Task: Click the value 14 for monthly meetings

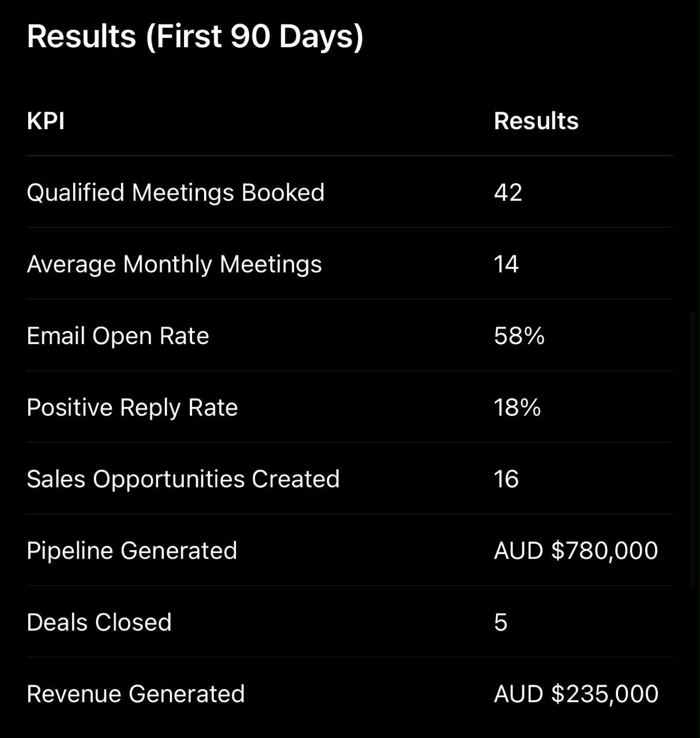Action: click(506, 264)
